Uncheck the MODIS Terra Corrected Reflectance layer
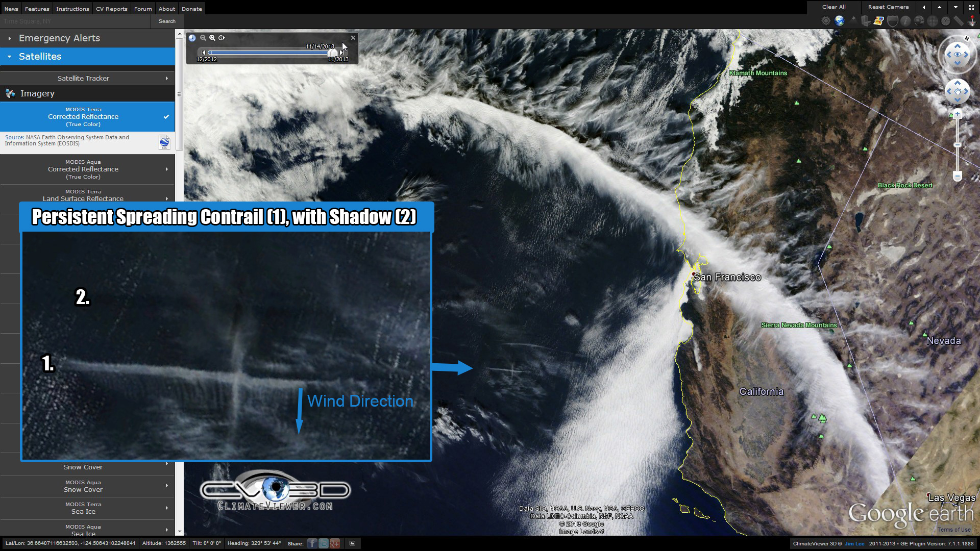Image resolution: width=980 pixels, height=551 pixels. [x=166, y=117]
